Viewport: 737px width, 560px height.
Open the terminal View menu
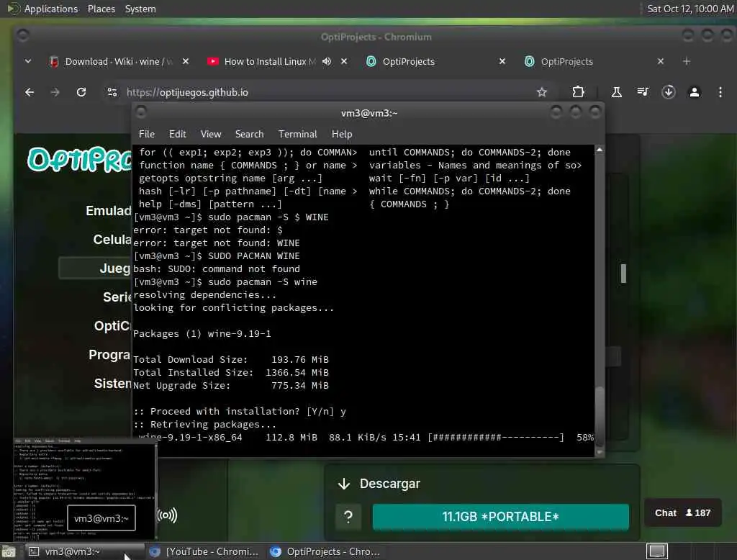click(211, 134)
